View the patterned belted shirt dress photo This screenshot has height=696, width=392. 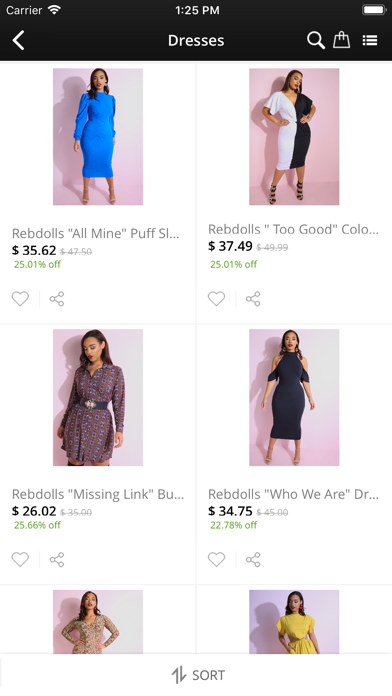click(x=98, y=398)
